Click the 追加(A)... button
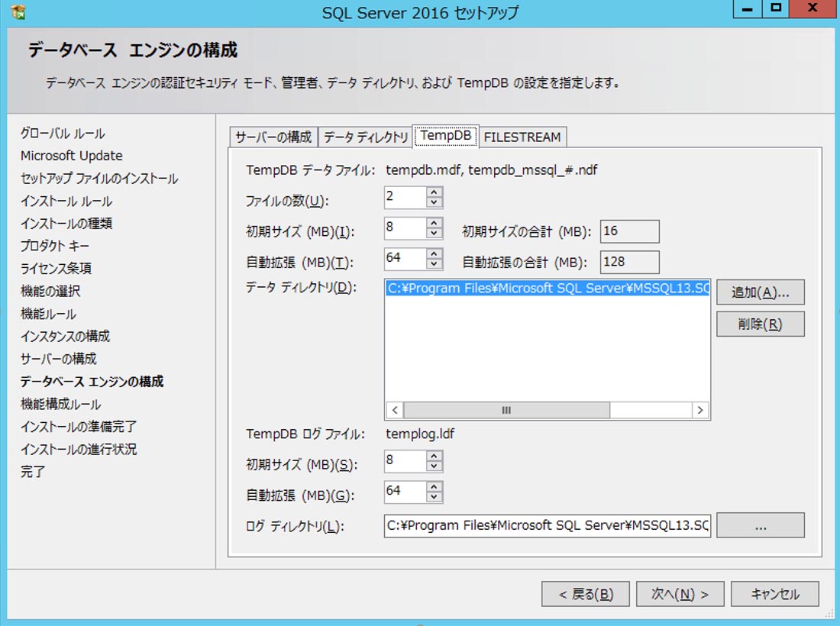Viewport: 840px width, 626px height. pos(760,292)
